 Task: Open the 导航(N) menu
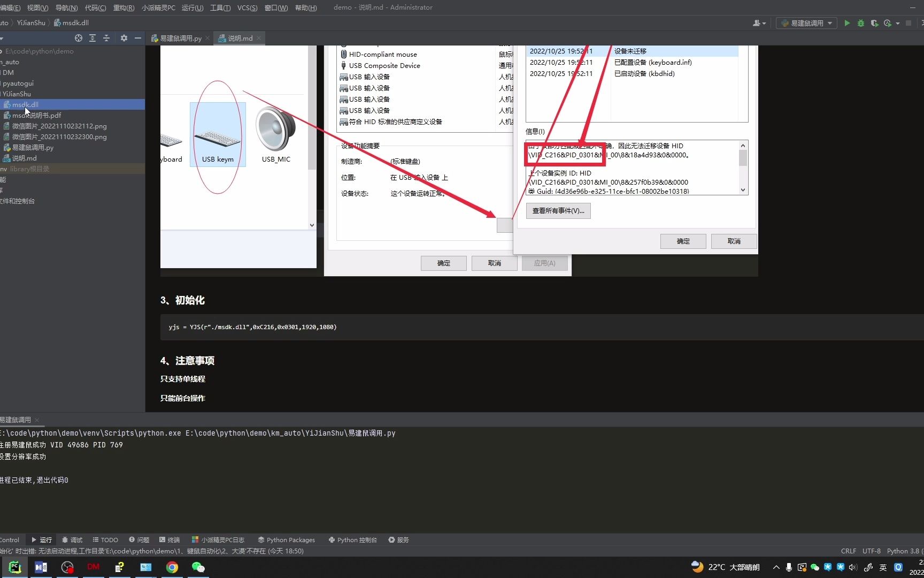click(66, 7)
